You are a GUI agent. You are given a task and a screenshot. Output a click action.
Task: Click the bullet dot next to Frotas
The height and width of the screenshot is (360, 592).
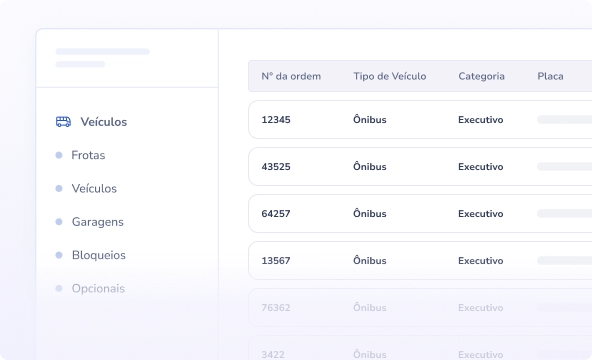point(59,155)
